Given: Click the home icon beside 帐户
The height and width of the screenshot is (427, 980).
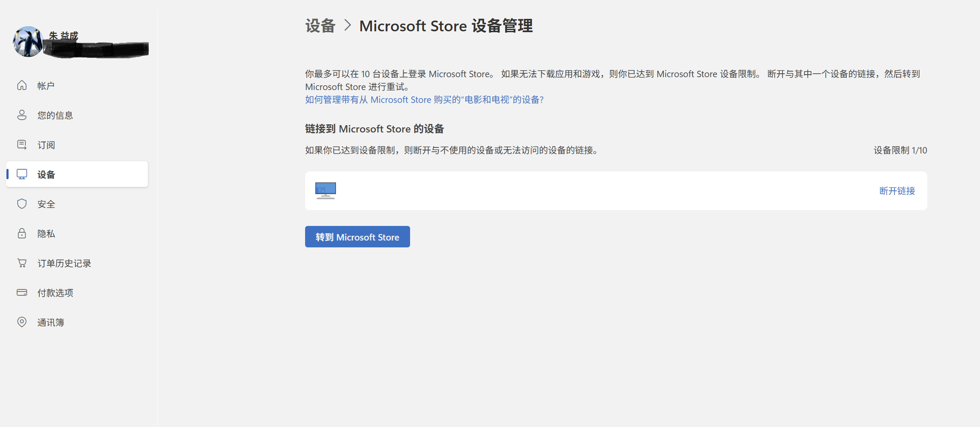Looking at the screenshot, I should click(x=22, y=85).
